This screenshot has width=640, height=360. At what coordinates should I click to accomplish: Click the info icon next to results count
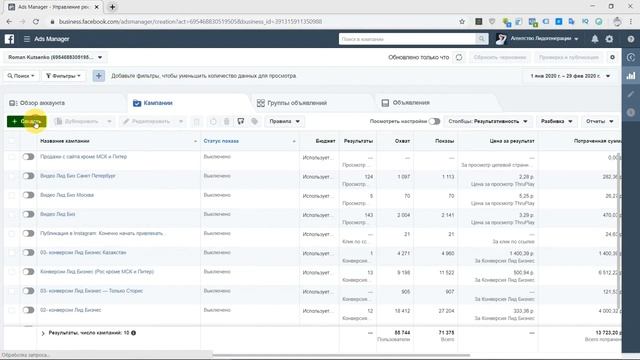pyautogui.click(x=133, y=333)
